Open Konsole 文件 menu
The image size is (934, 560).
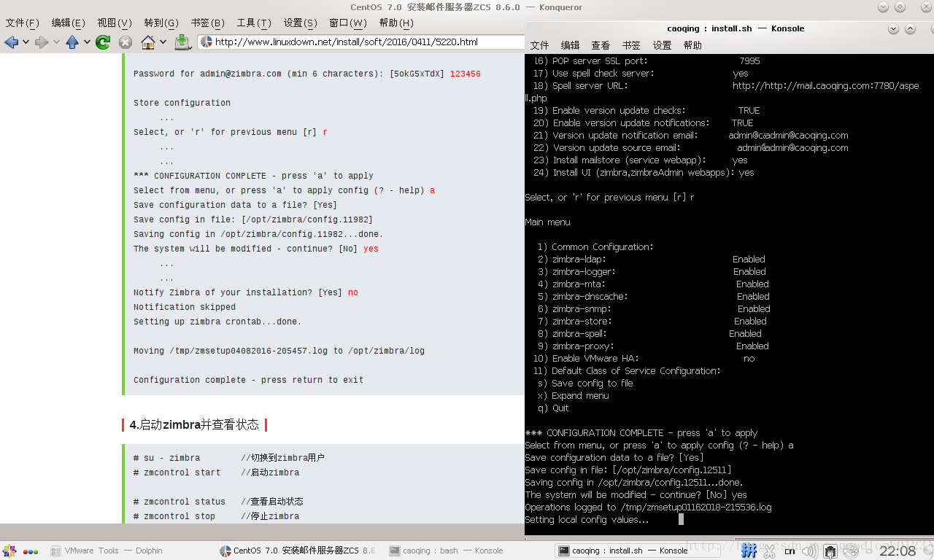[x=539, y=45]
